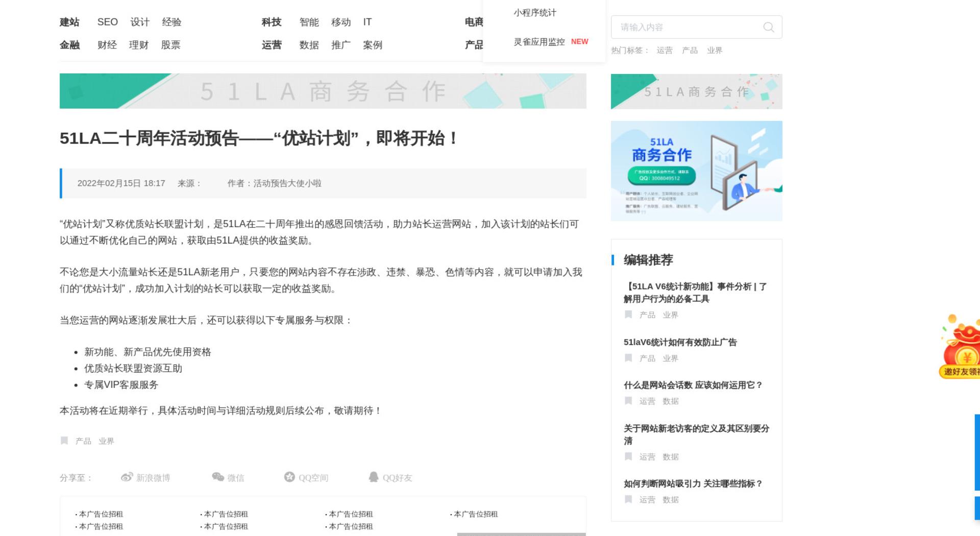The image size is (980, 536).
Task: Open the 股票 subcategory
Action: pyautogui.click(x=170, y=45)
